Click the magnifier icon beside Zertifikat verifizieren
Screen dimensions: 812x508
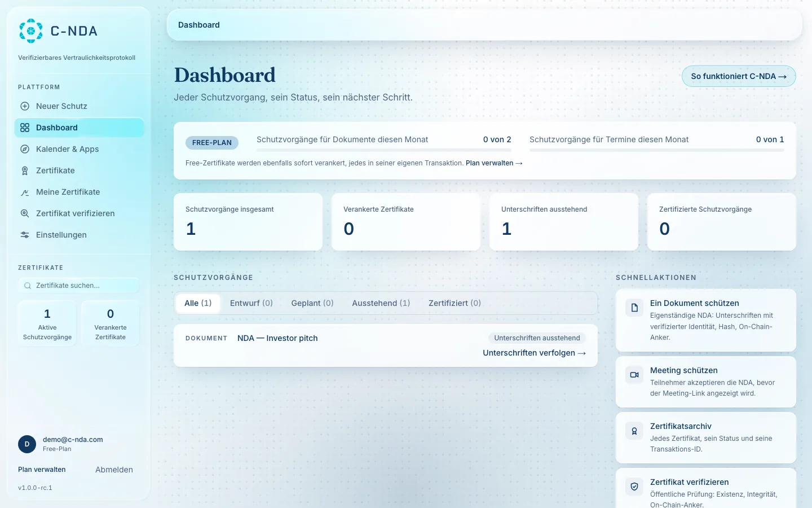[25, 213]
